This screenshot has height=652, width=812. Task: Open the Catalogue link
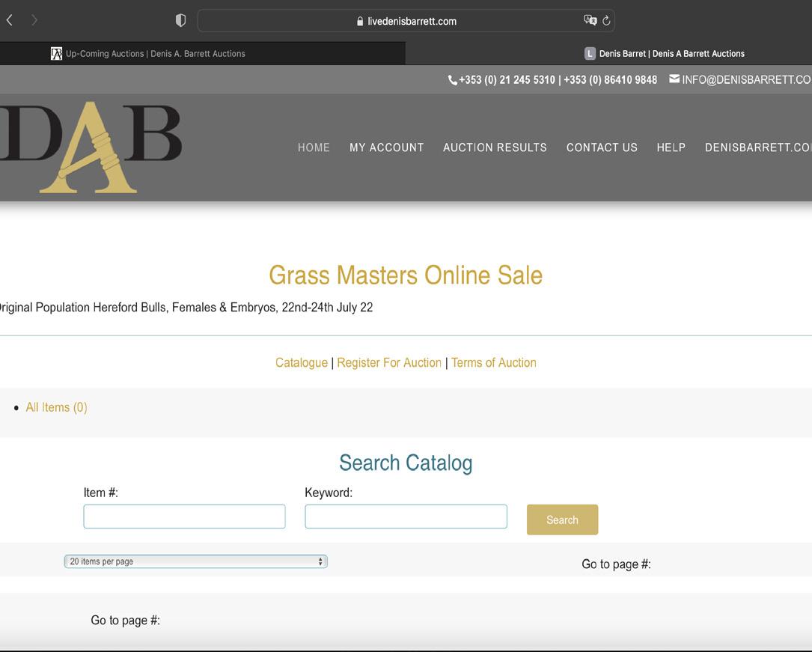[302, 362]
